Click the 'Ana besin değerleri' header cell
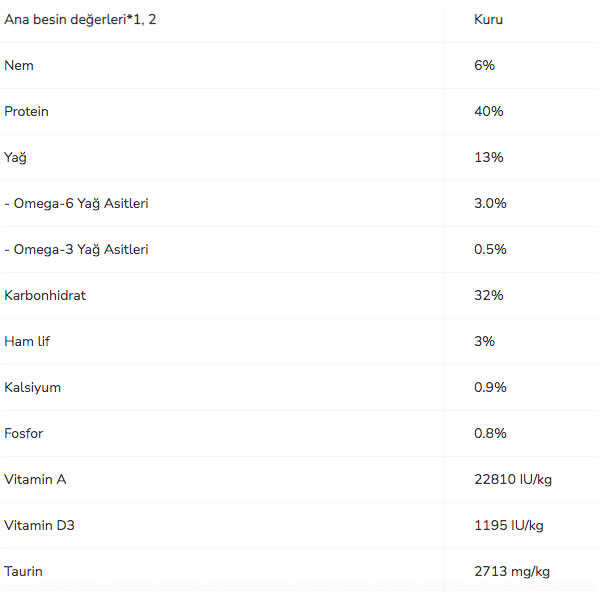 [x=80, y=19]
